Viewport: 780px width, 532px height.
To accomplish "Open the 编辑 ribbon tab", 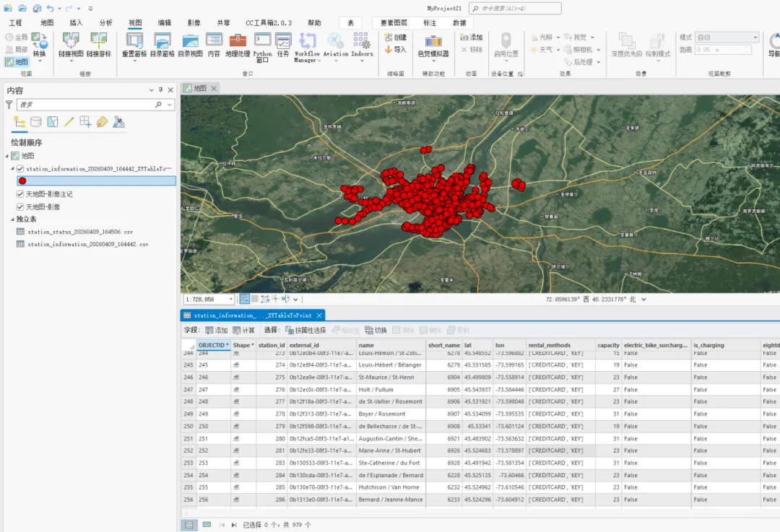I will pyautogui.click(x=165, y=22).
